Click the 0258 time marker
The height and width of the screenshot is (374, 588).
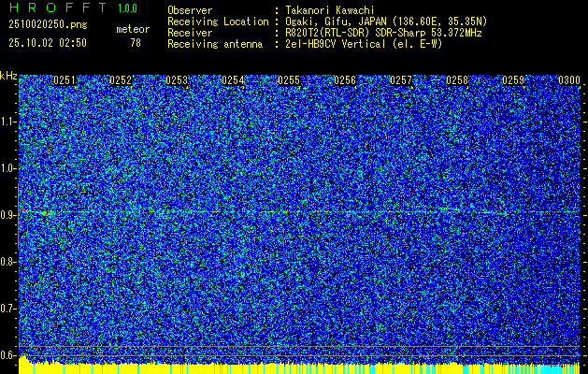tap(457, 80)
